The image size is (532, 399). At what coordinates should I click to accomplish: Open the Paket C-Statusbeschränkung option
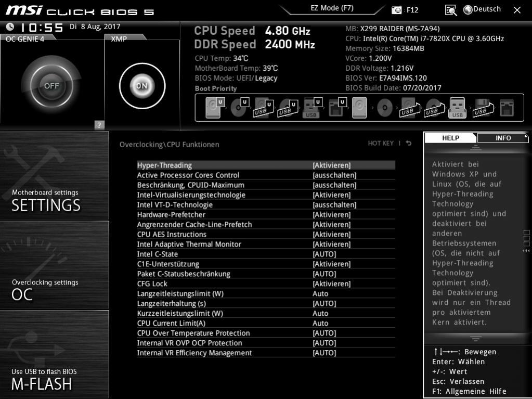266,274
